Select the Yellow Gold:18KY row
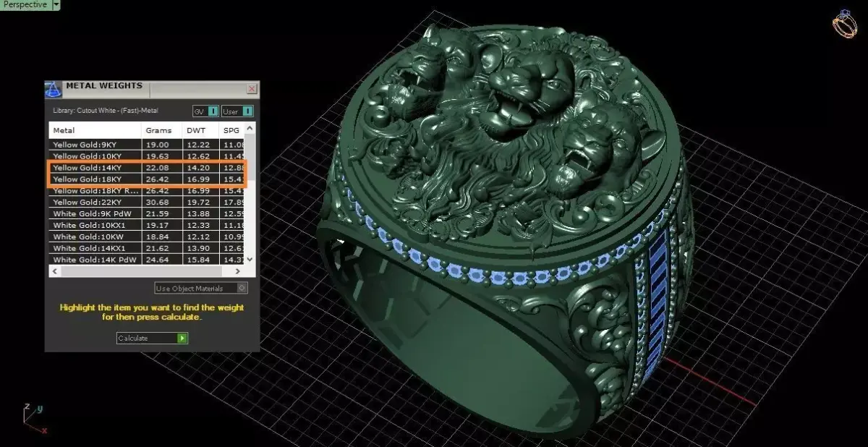This screenshot has height=447, width=868. tap(148, 179)
